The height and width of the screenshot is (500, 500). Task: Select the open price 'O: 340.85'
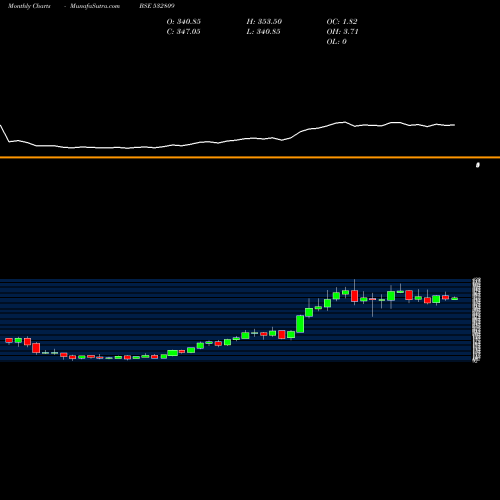pyautogui.click(x=184, y=22)
